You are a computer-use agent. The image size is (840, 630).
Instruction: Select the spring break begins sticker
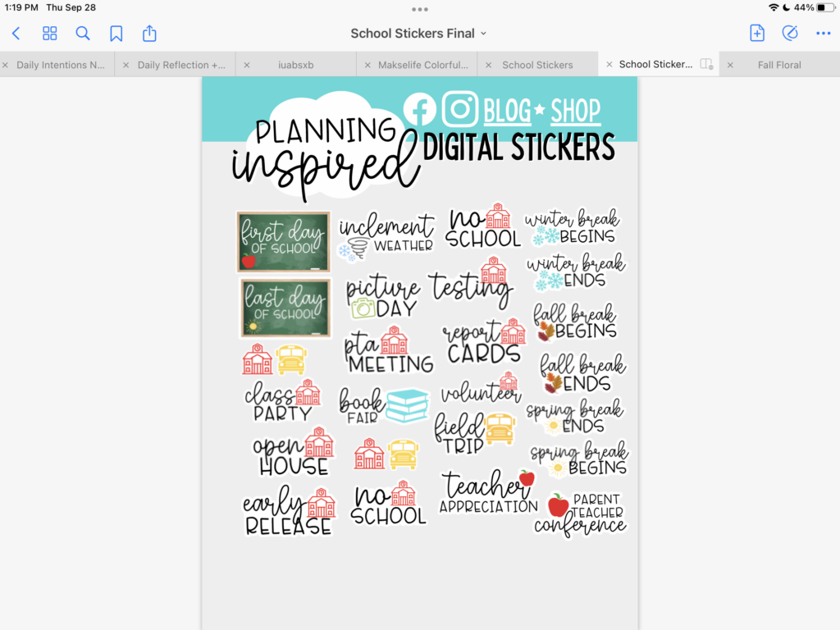579,459
